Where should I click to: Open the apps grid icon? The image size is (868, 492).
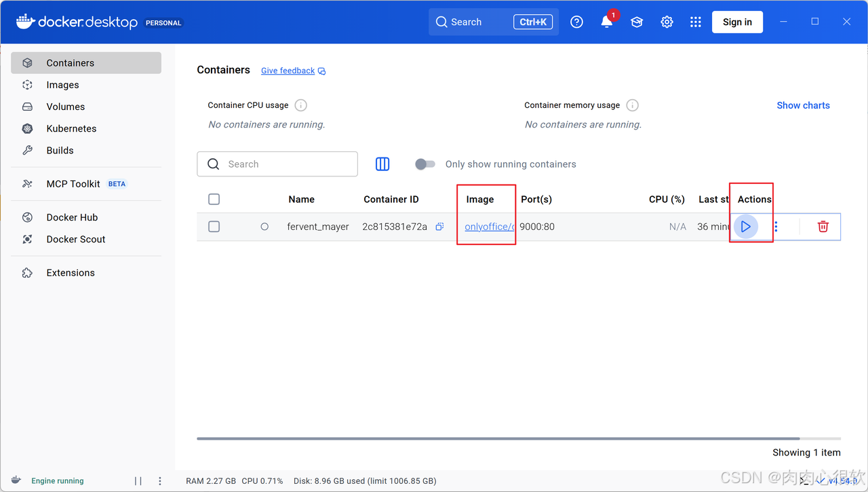click(696, 22)
